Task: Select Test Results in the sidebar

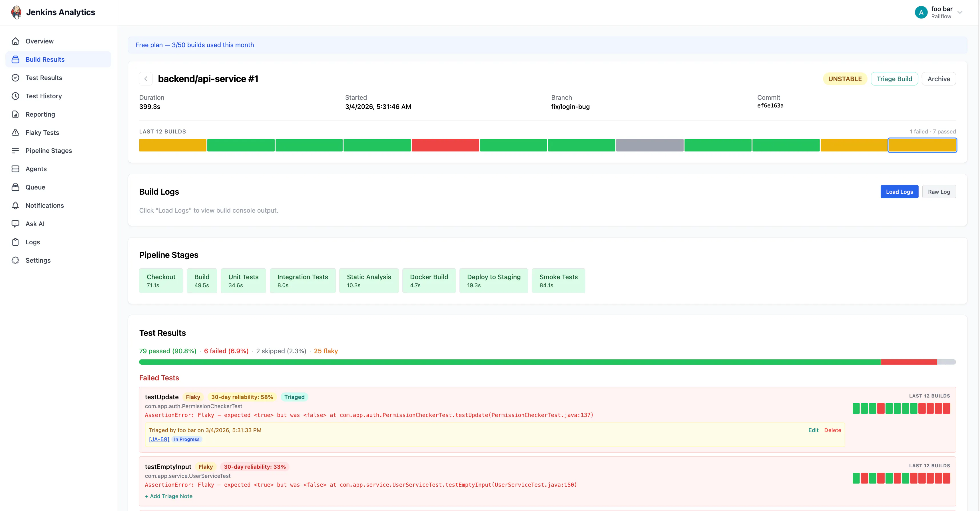Action: [x=58, y=78]
